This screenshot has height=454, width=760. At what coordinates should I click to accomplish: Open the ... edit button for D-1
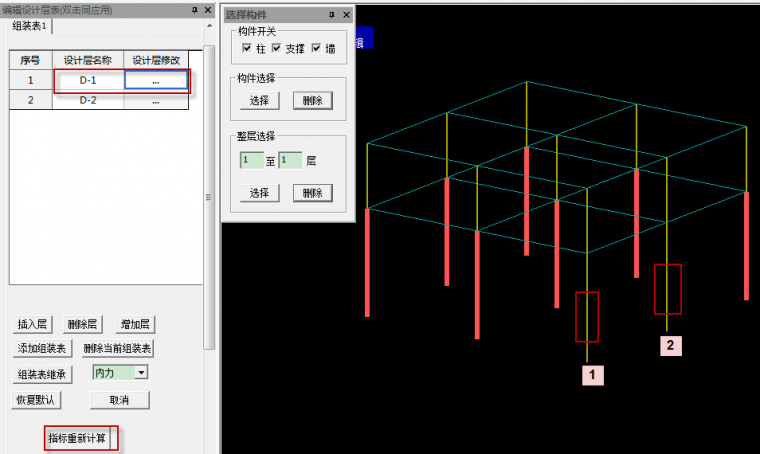(156, 80)
